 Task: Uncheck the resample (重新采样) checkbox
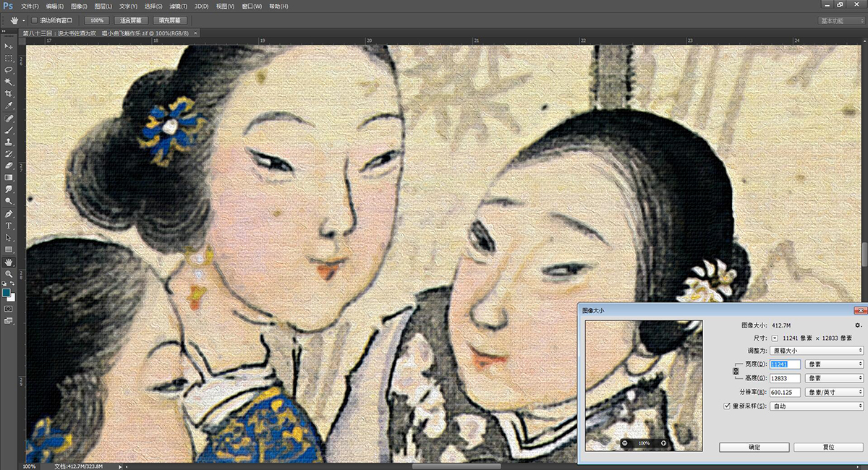pyautogui.click(x=728, y=406)
